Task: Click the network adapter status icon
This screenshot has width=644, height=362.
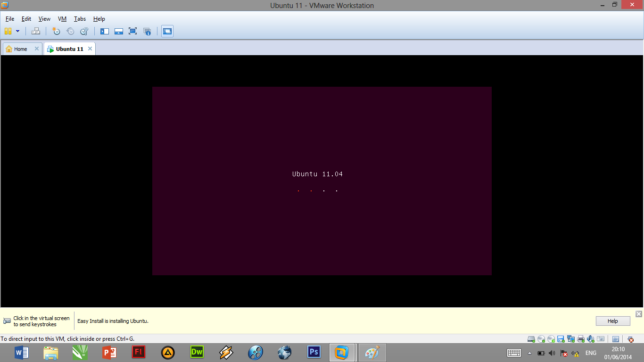Action: (x=571, y=339)
